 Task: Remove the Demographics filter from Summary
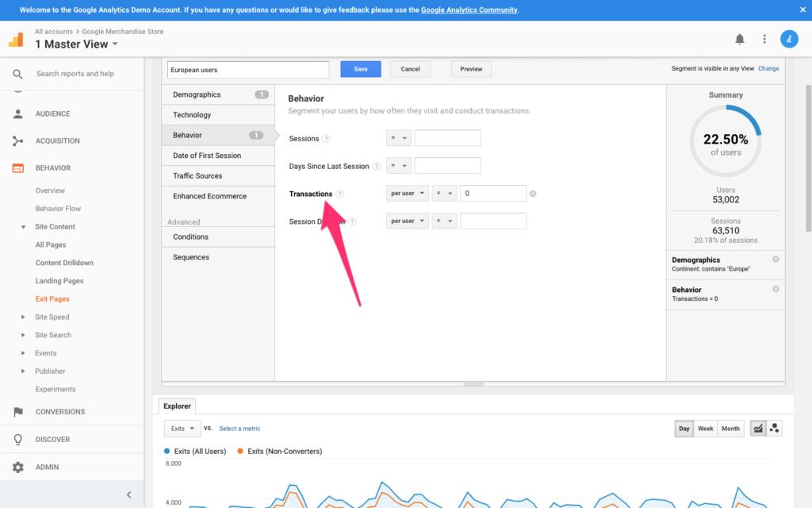click(776, 260)
